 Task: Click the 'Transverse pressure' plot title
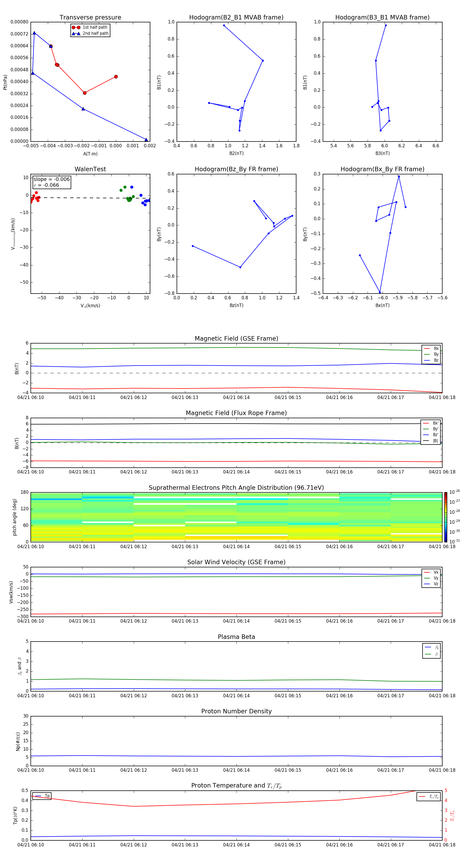click(90, 18)
